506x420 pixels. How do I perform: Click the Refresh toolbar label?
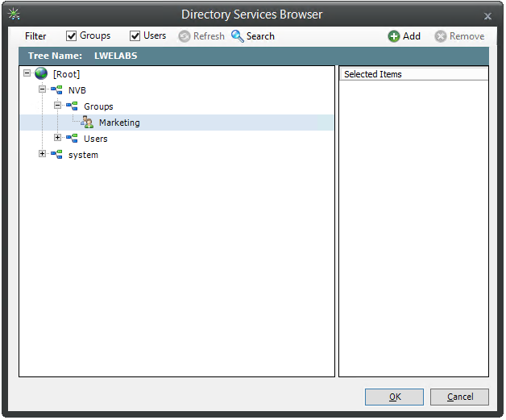(209, 36)
